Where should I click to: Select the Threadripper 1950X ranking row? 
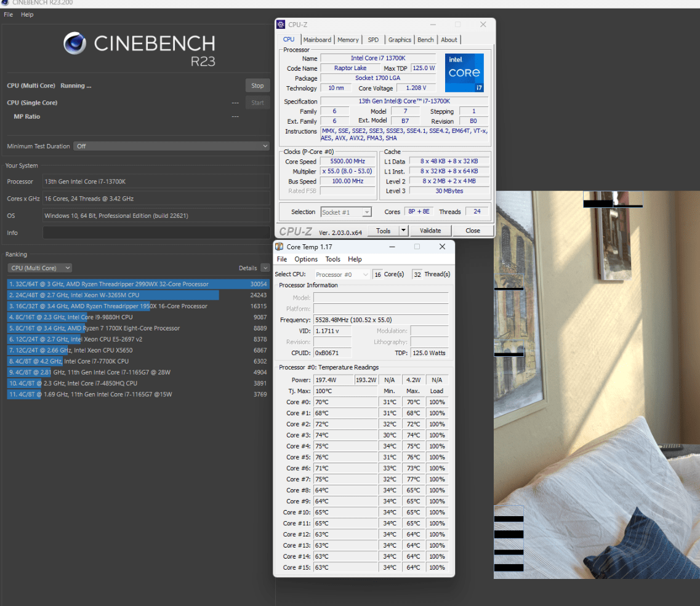[x=138, y=306]
